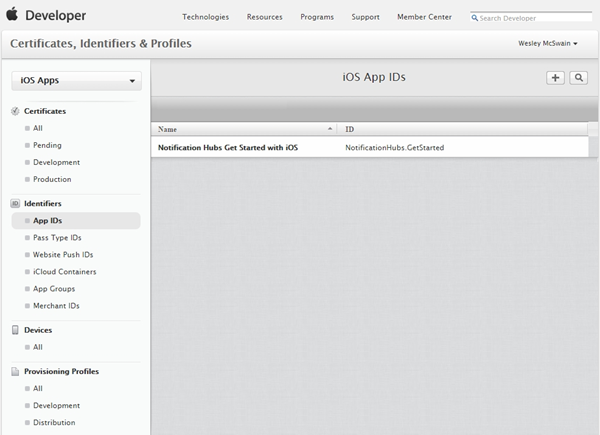Sort by the Name column header

tap(167, 129)
